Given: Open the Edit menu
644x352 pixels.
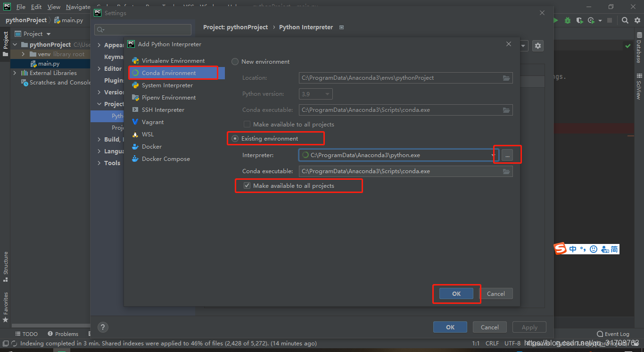Looking at the screenshot, I should tap(36, 7).
